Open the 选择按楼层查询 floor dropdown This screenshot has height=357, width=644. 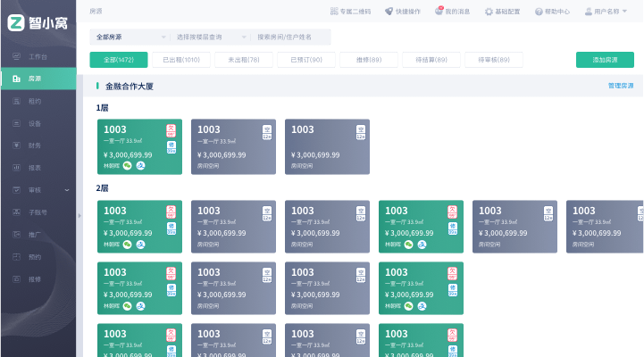210,37
